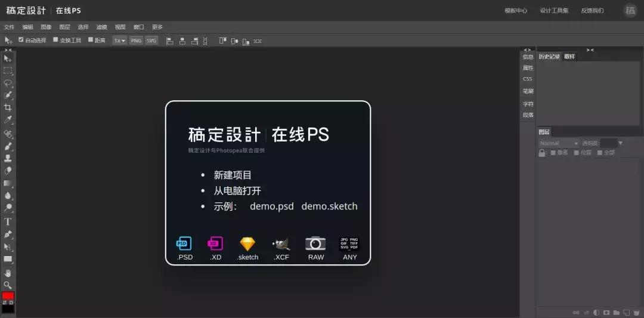Image resolution: width=644 pixels, height=318 pixels.
Task: Select the Rectangular Marquee tool
Action: pos(8,70)
